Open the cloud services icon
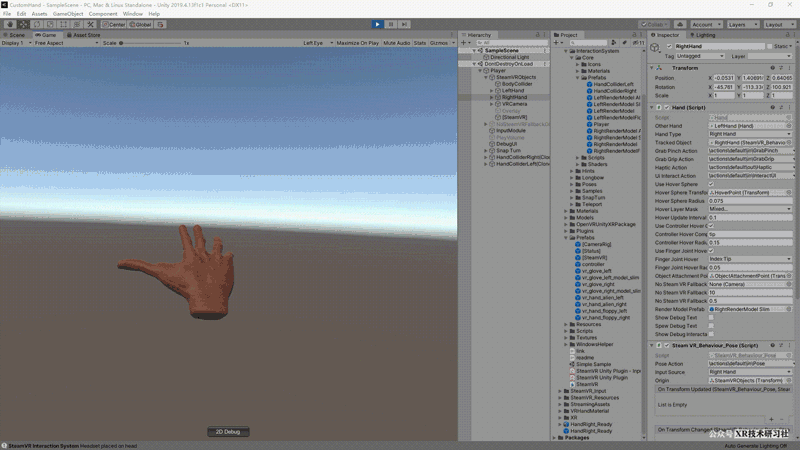 click(680, 24)
